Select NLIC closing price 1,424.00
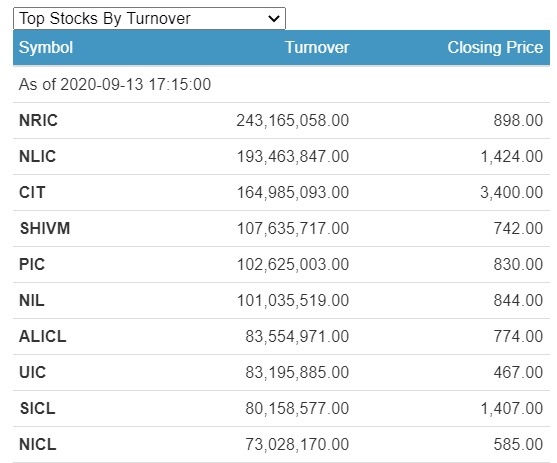The image size is (557, 463). (512, 156)
